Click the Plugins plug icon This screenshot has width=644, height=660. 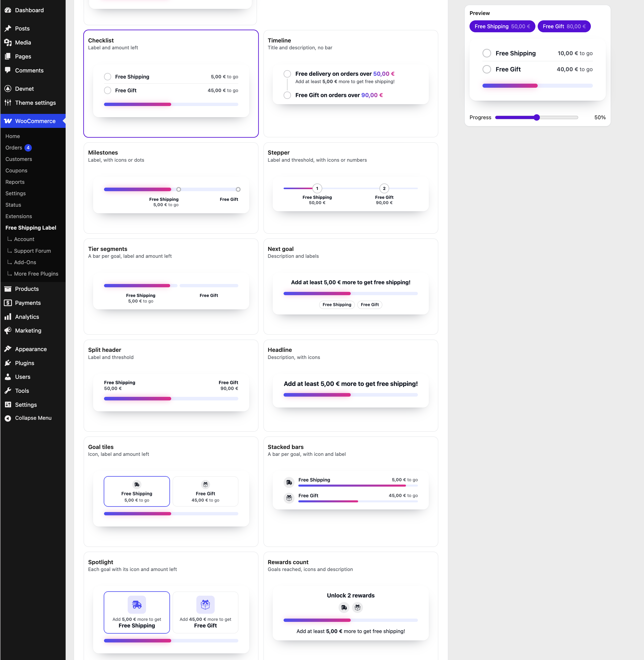pyautogui.click(x=8, y=363)
